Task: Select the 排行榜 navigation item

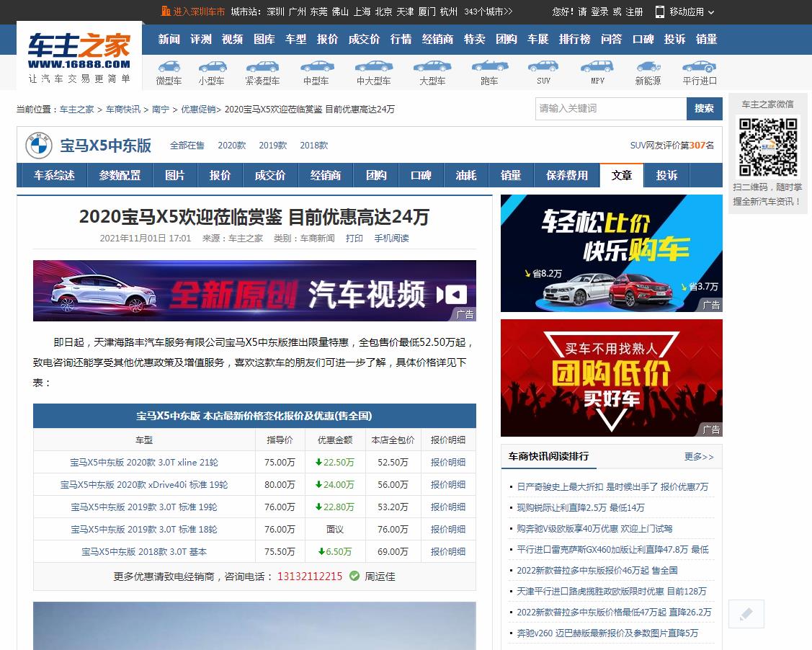Action: pos(575,40)
